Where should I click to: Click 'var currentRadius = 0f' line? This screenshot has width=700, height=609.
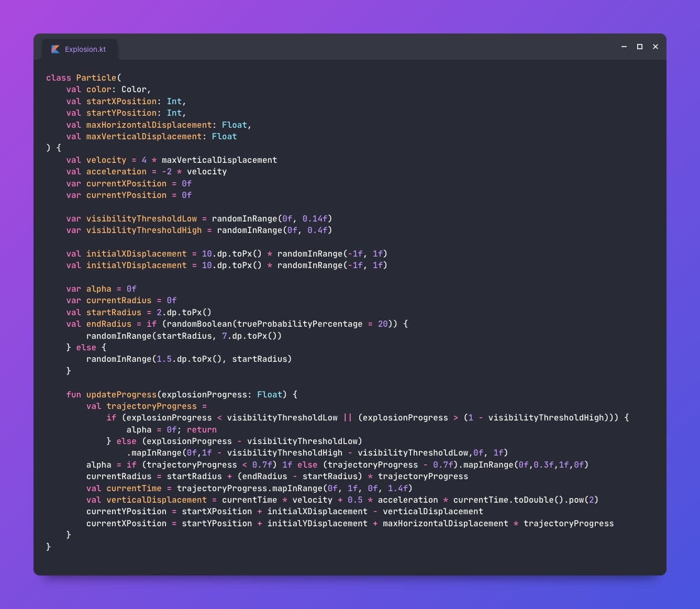tap(121, 300)
